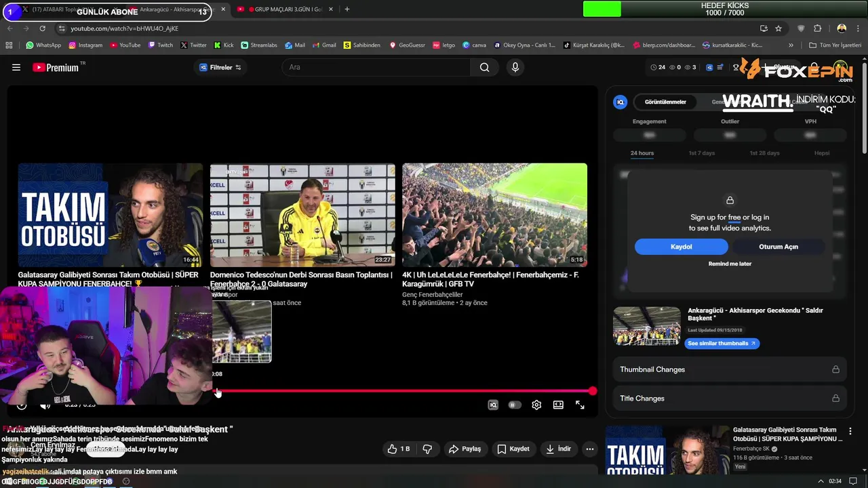The image size is (868, 488).
Task: Click the browser address bar URL
Action: (x=125, y=28)
